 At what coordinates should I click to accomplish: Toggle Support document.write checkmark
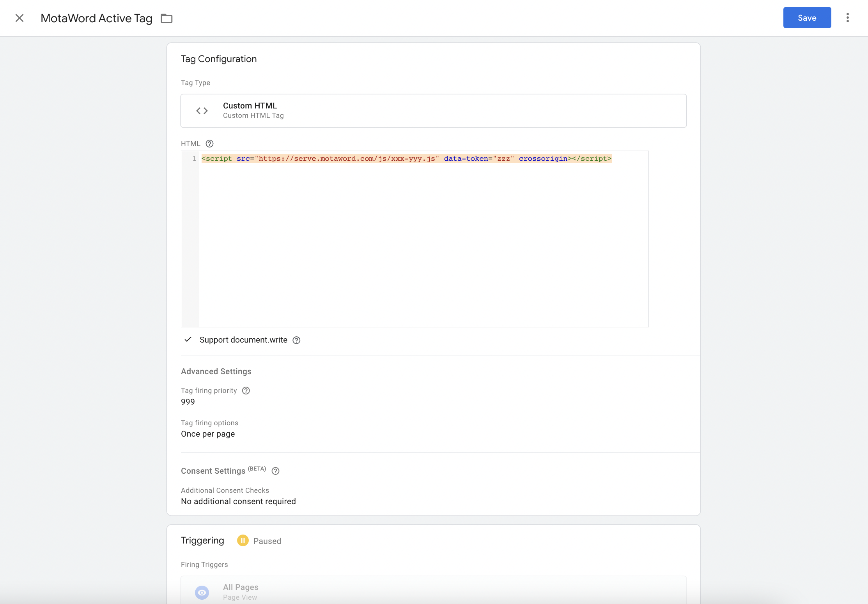(x=188, y=339)
